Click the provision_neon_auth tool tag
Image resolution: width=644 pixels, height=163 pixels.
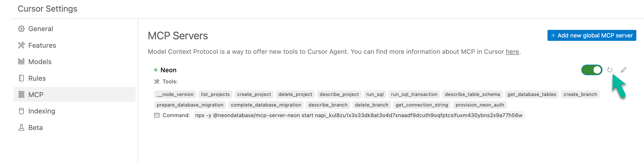[x=480, y=105]
